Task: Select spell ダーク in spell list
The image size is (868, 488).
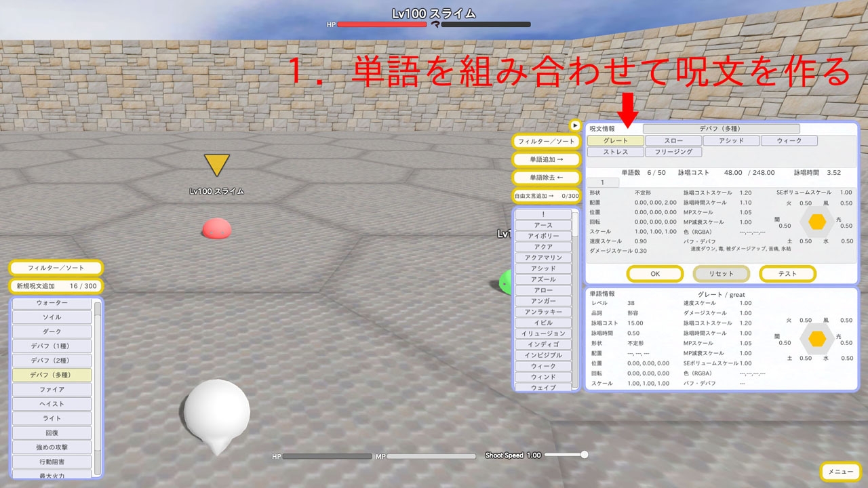Action: point(52,331)
